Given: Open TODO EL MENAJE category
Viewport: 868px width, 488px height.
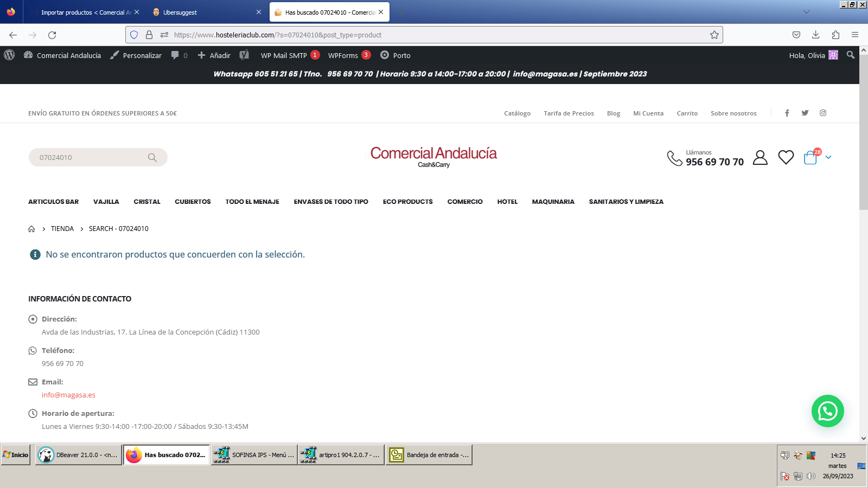Looking at the screenshot, I should pos(252,202).
